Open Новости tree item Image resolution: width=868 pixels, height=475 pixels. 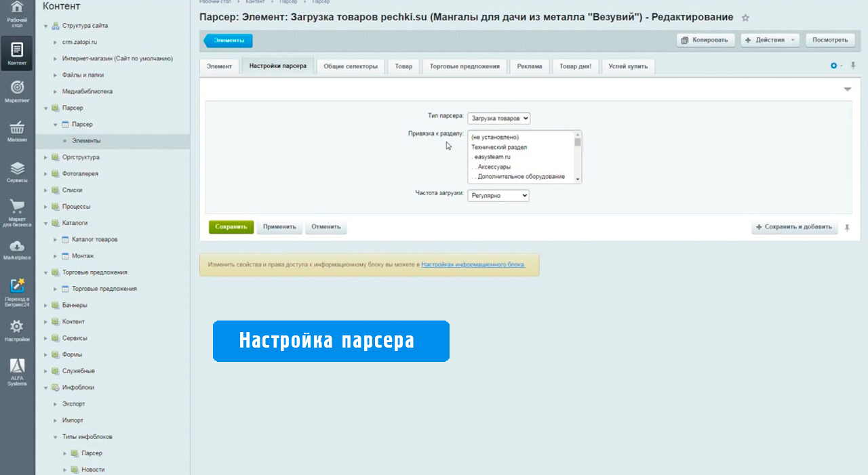[x=93, y=470]
